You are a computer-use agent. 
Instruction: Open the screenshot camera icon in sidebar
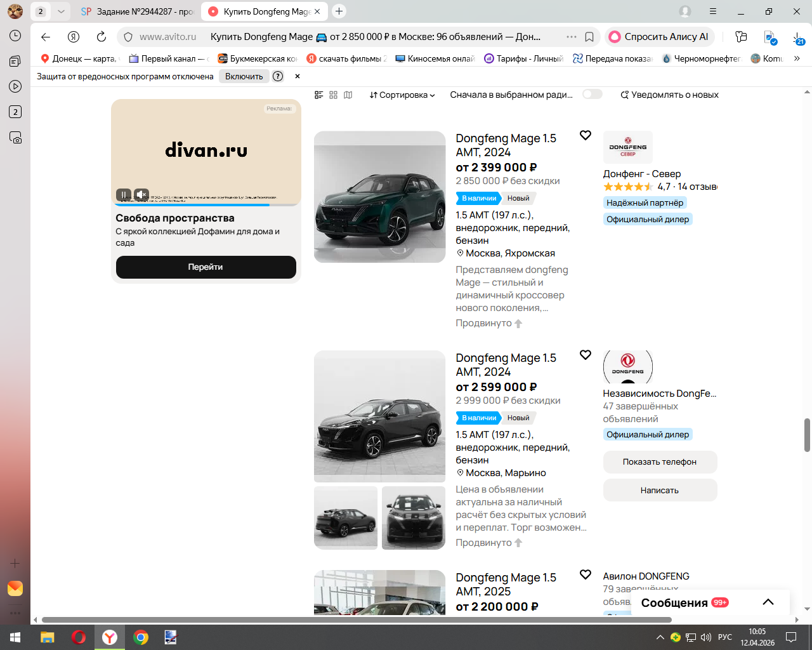(15, 137)
